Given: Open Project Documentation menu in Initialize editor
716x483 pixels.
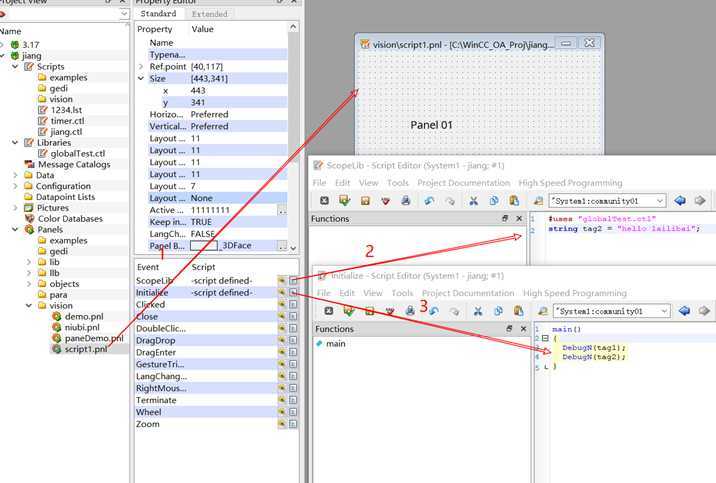Looking at the screenshot, I should (x=468, y=293).
